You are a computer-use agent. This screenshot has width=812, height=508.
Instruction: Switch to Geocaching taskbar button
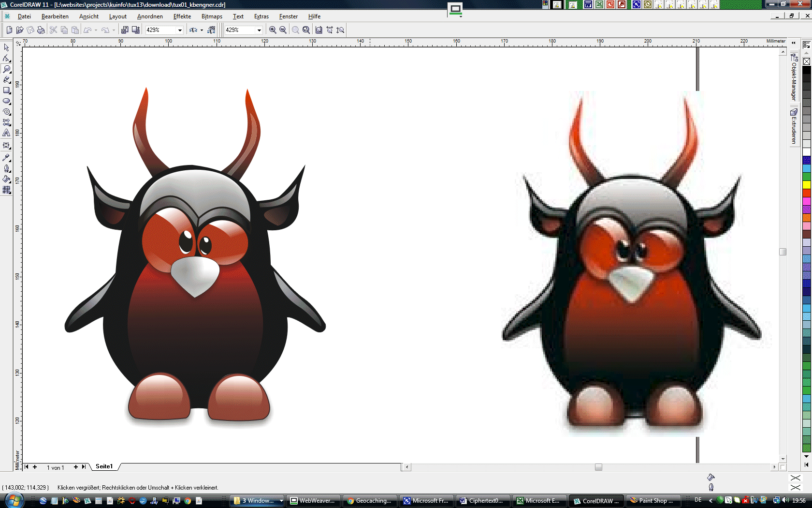click(x=370, y=501)
